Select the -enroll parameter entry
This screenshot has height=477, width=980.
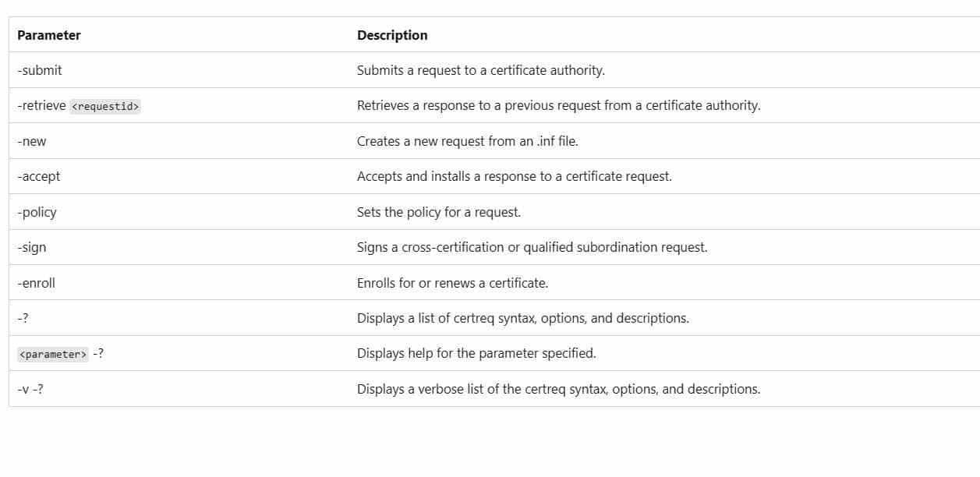point(37,283)
